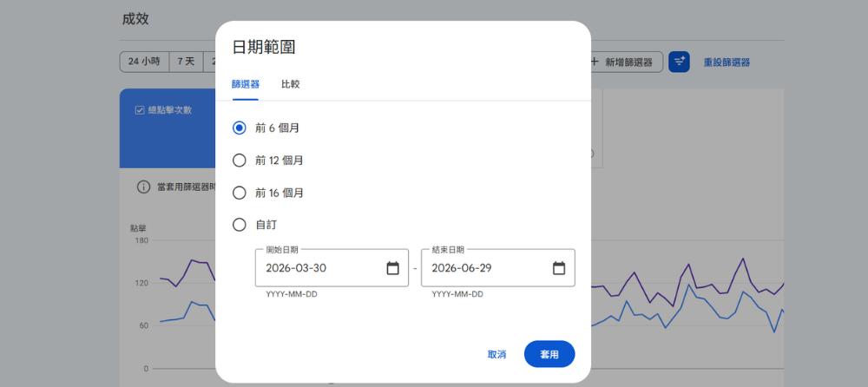Select the 前 6 個月 radio option
The image size is (868, 387).
tap(240, 128)
